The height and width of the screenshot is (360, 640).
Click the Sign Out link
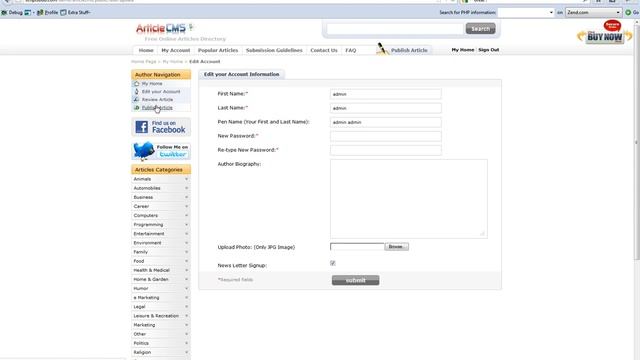pyautogui.click(x=489, y=50)
